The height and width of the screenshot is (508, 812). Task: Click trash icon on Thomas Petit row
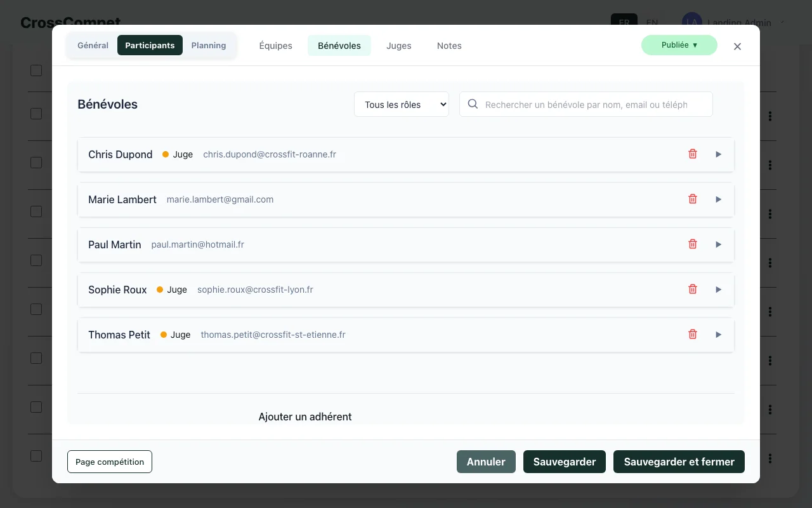[x=693, y=334]
